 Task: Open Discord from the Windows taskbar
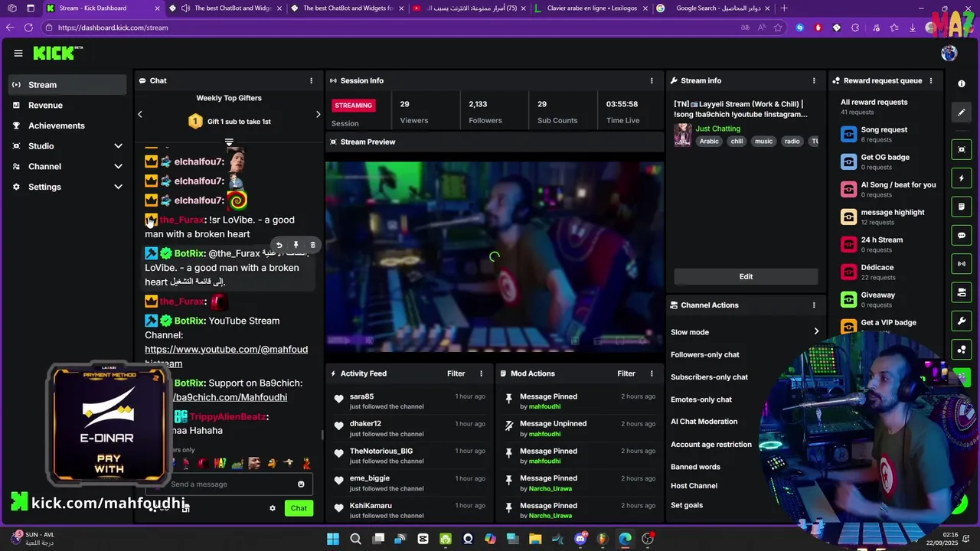tap(580, 539)
